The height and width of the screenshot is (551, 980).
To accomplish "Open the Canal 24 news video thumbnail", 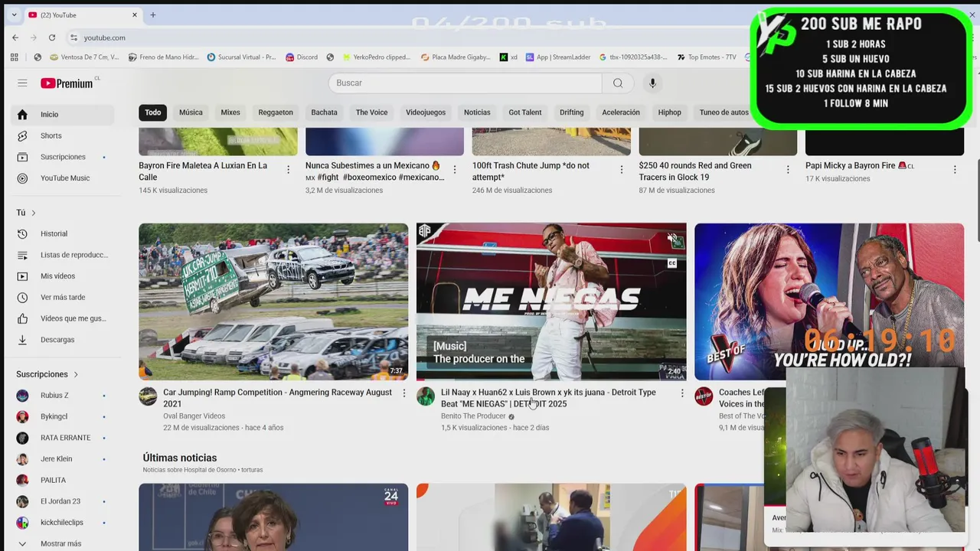I will (273, 517).
